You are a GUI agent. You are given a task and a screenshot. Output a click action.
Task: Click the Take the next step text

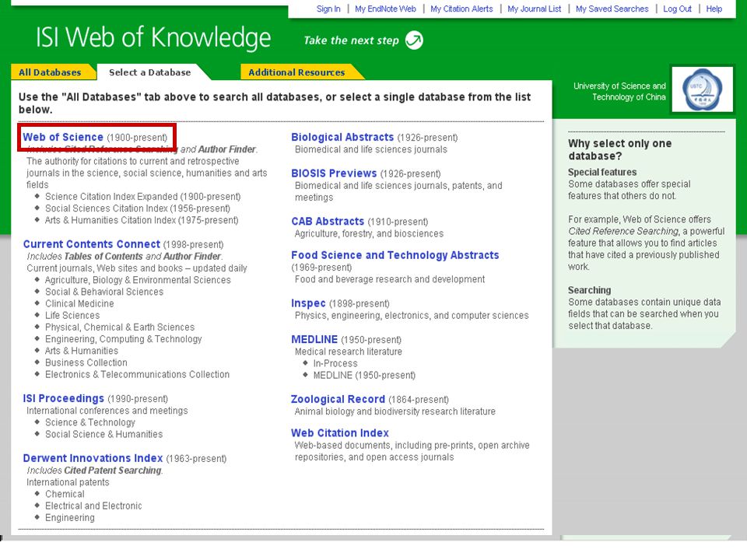tap(351, 40)
